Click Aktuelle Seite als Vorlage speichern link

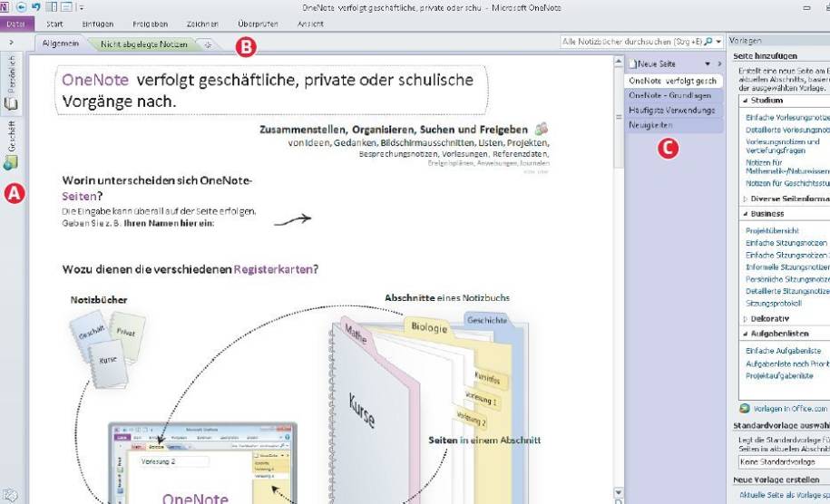[x=785, y=495]
